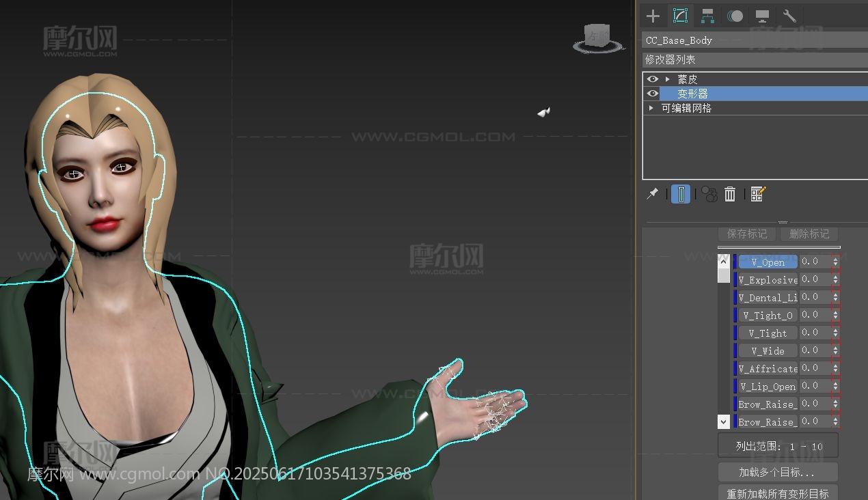The width and height of the screenshot is (868, 500).
Task: Click the 重新加载所有变形目标 button
Action: click(778, 493)
